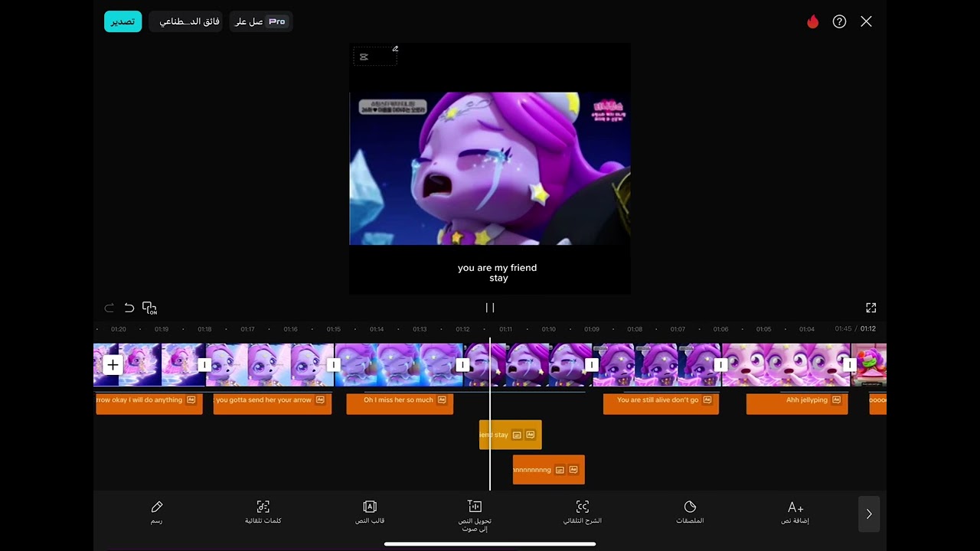Click the undo arrow icon

[x=129, y=308]
